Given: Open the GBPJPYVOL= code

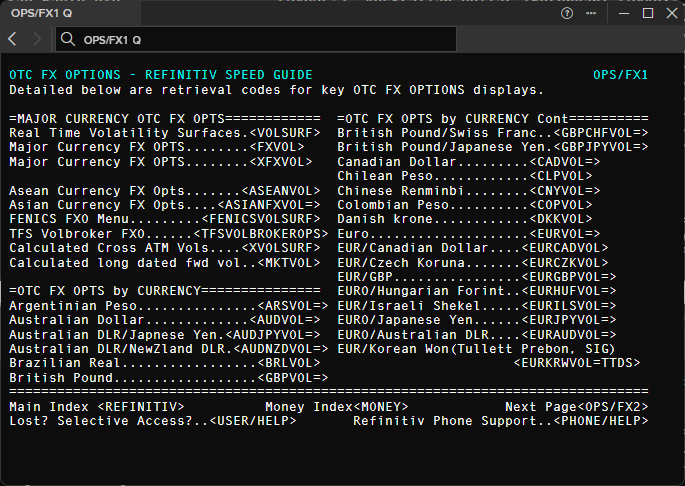Looking at the screenshot, I should 601,147.
